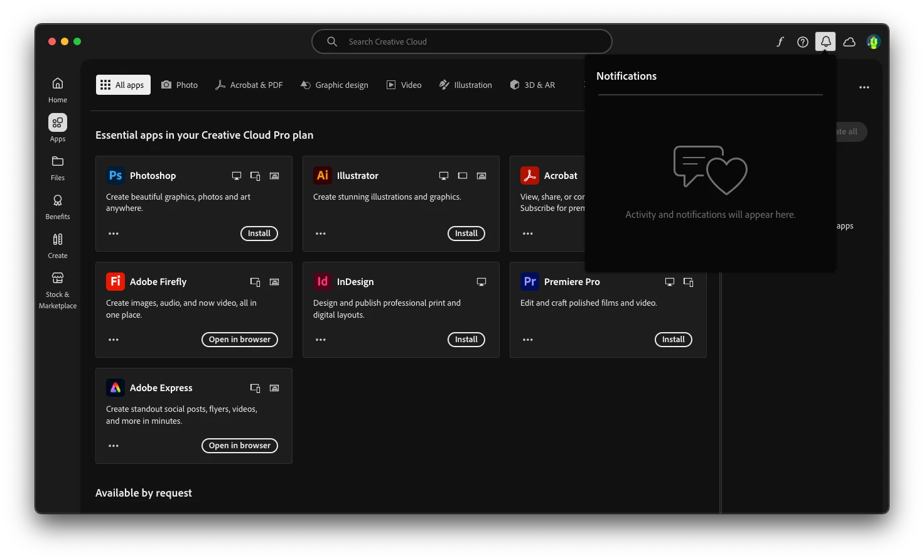The image size is (924, 560).
Task: Open Illustrator's more options menu
Action: (321, 234)
